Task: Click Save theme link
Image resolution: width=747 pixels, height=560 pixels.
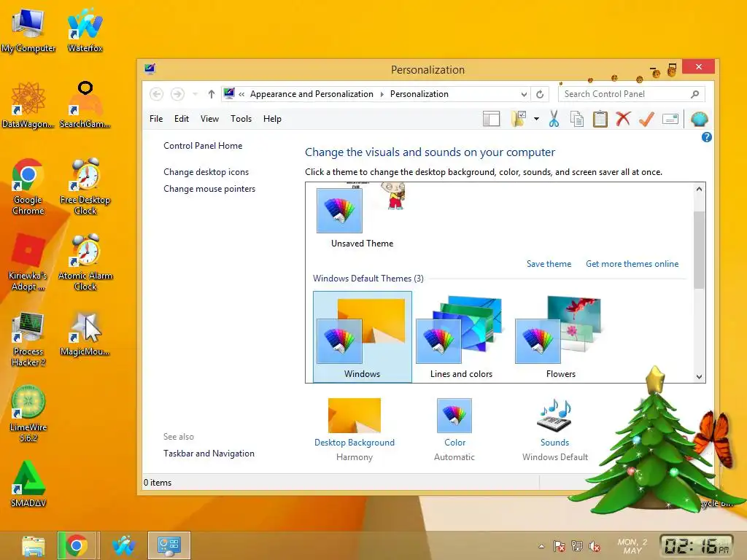Action: coord(549,264)
